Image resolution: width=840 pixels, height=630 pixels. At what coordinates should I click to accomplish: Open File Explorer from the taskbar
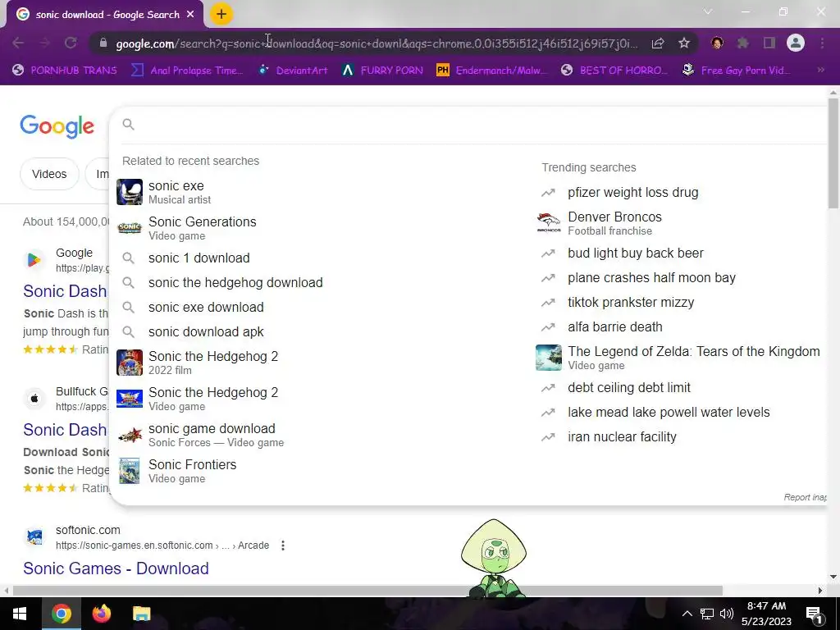141,614
